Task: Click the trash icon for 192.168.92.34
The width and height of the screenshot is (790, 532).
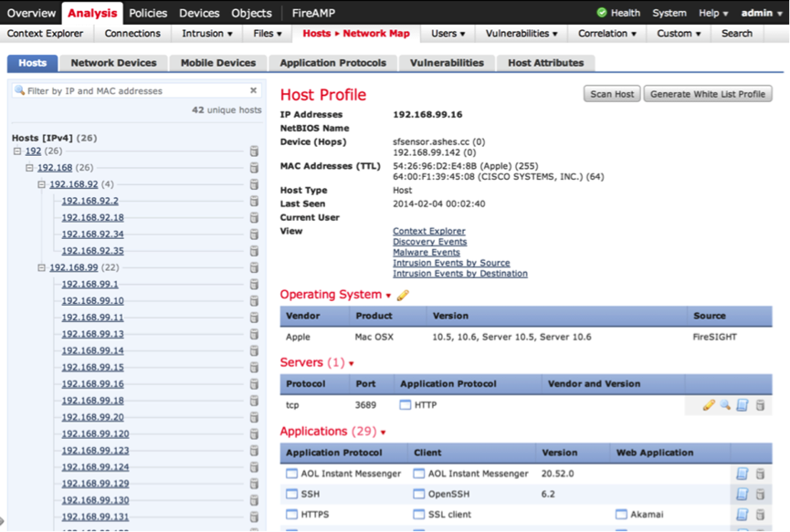Action: (255, 234)
